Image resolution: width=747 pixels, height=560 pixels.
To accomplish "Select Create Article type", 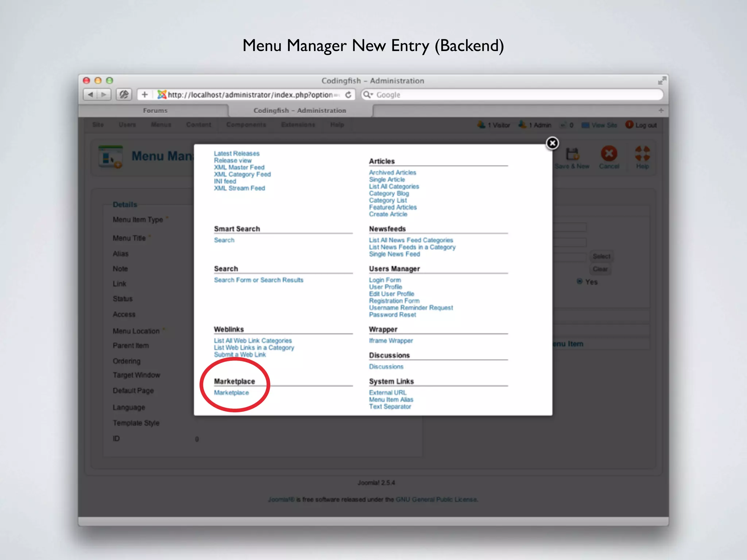I will point(388,214).
